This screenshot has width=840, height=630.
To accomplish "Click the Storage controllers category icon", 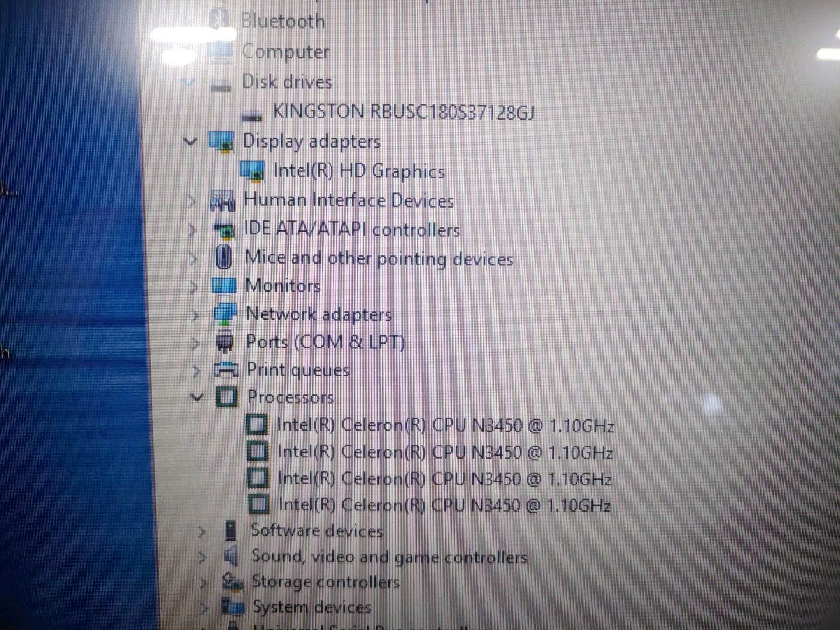I will pos(233,582).
